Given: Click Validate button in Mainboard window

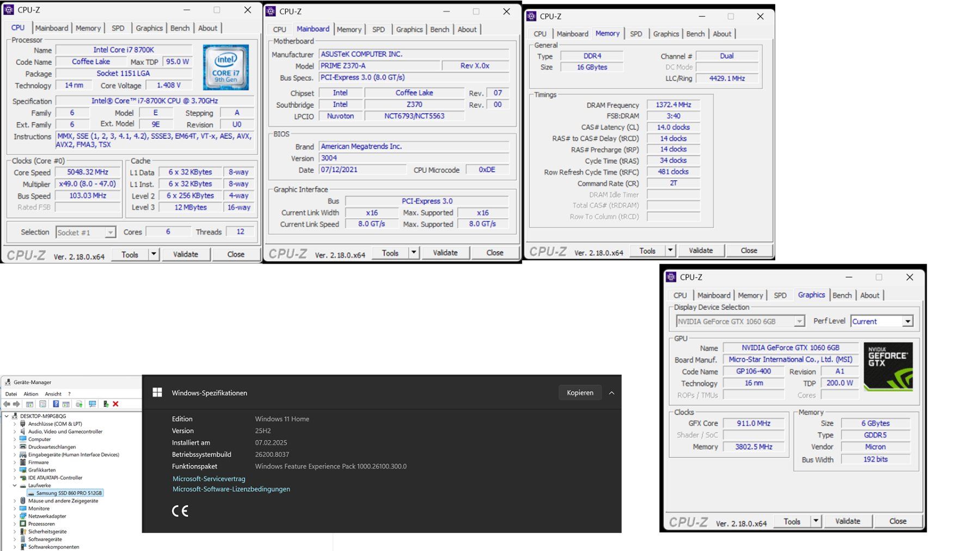Looking at the screenshot, I should click(445, 253).
